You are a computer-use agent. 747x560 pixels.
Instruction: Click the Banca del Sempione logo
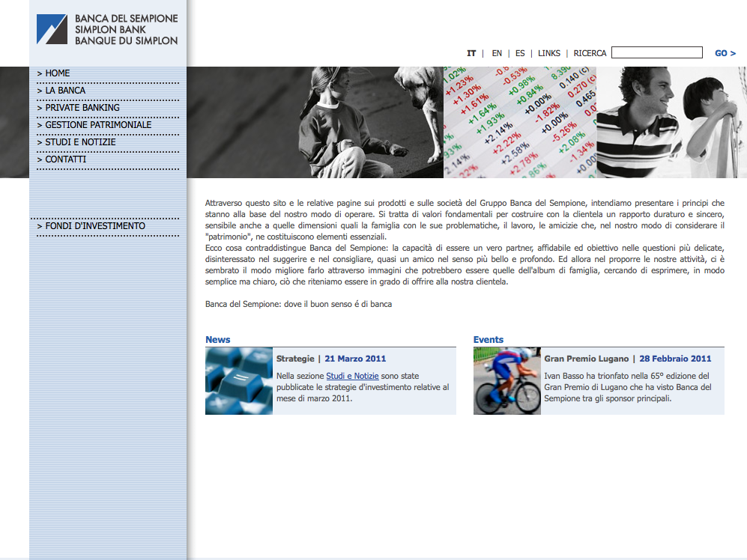coord(107,29)
